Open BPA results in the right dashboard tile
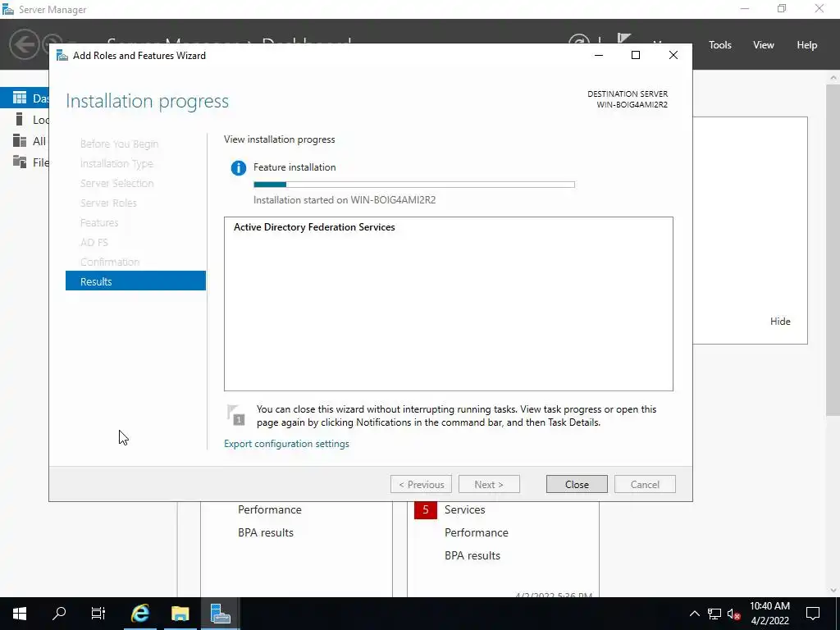 coord(472,555)
